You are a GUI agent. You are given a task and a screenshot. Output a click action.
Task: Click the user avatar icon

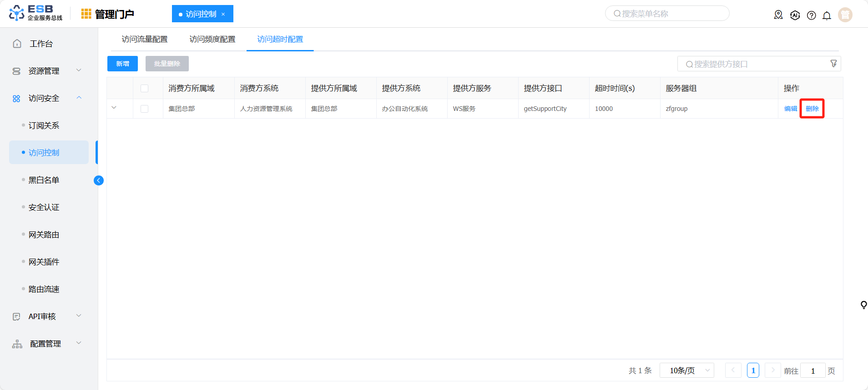click(x=845, y=15)
